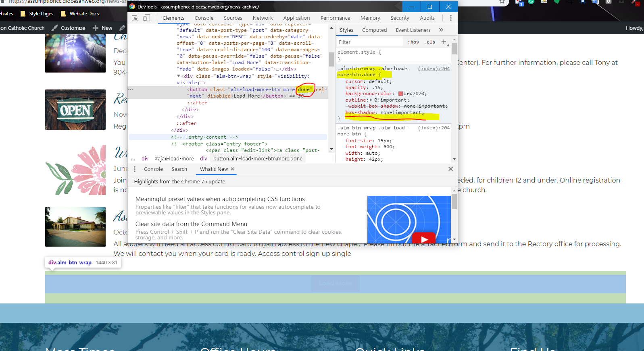Show more Styles pane tabs
This screenshot has width=644, height=351.
click(441, 30)
